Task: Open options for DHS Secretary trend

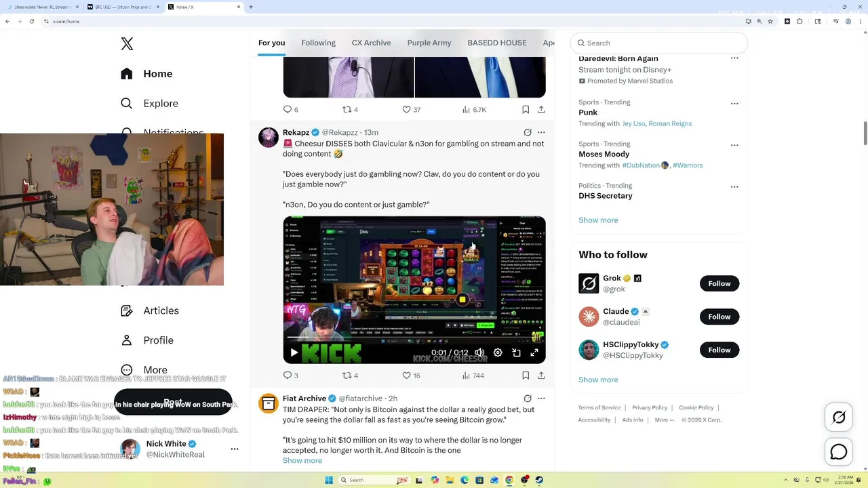Action: pyautogui.click(x=734, y=187)
